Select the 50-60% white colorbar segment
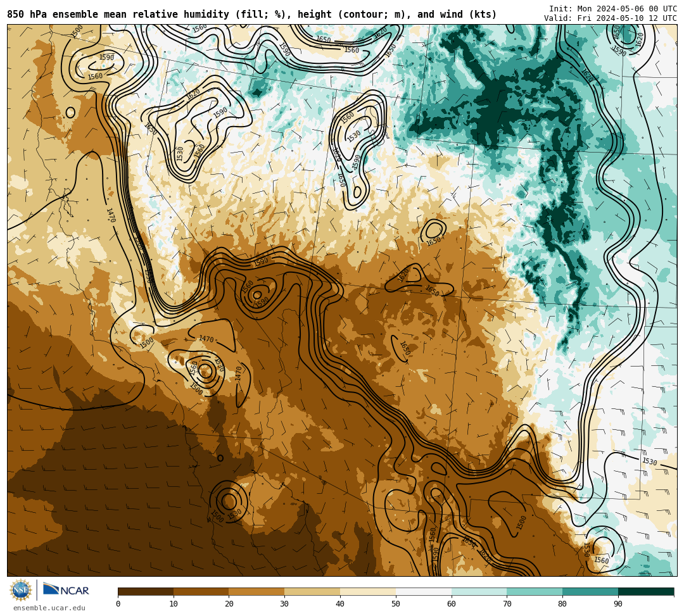684x616 pixels. tap(424, 591)
